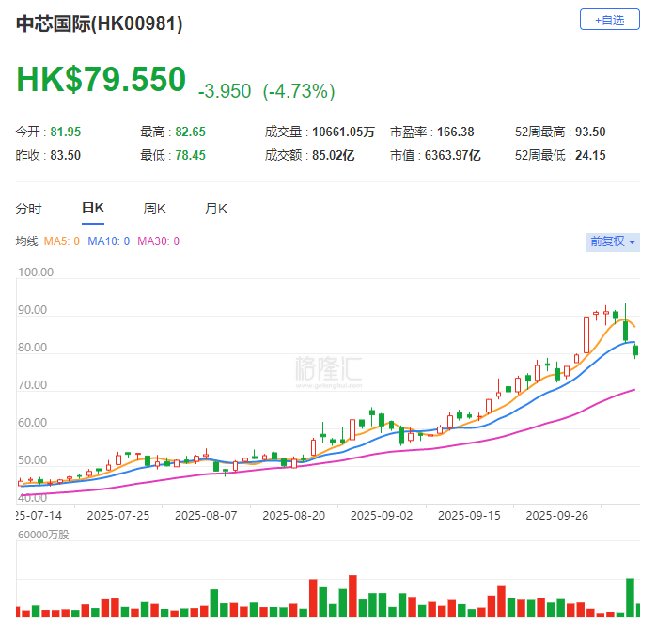
Task: Expand the 前复权 adjustment dropdown
Action: 613,241
